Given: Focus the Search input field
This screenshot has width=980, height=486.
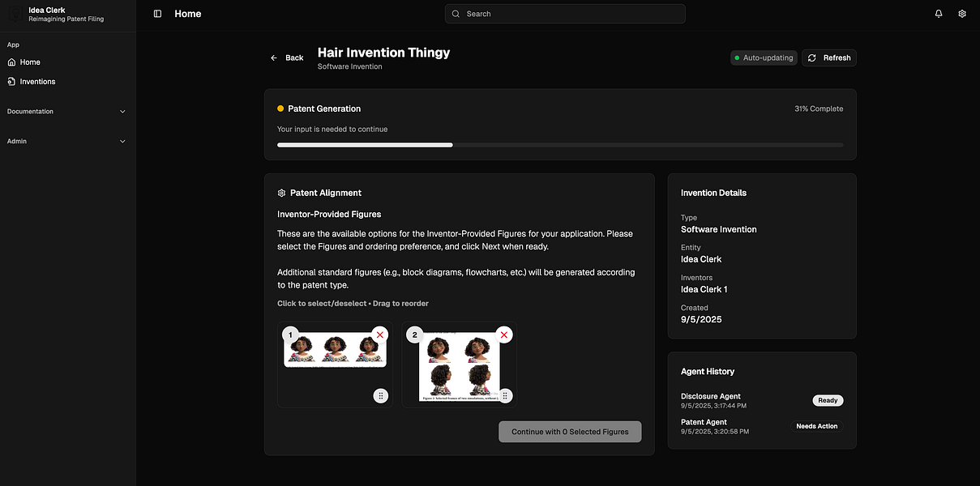Looking at the screenshot, I should pos(565,14).
